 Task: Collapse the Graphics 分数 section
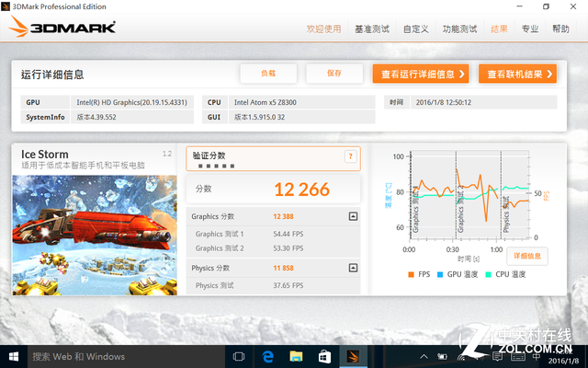coord(353,216)
